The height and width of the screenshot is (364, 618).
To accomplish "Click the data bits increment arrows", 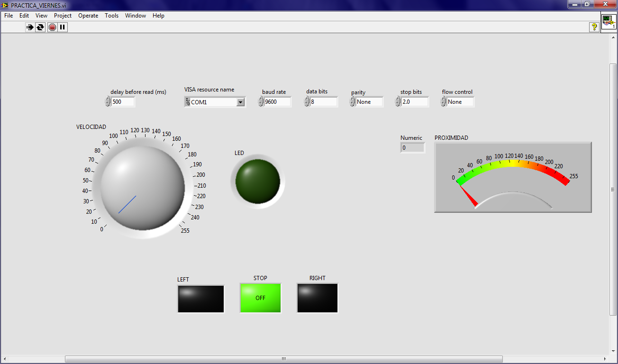I will pos(307,101).
